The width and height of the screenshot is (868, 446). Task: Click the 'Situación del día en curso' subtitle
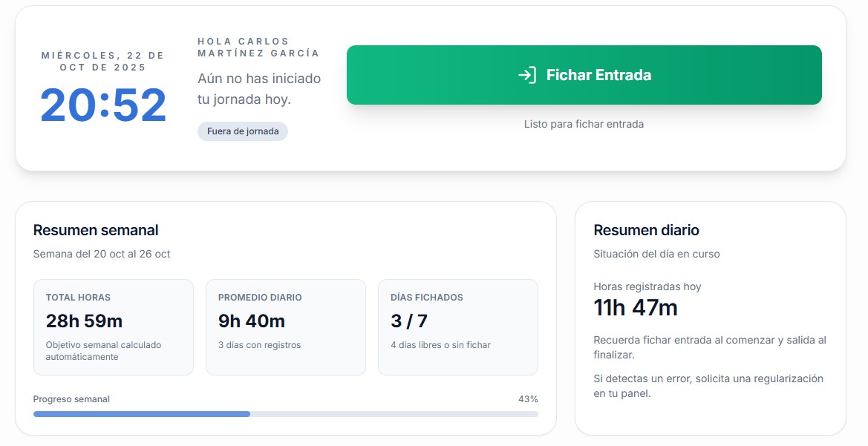(x=656, y=254)
